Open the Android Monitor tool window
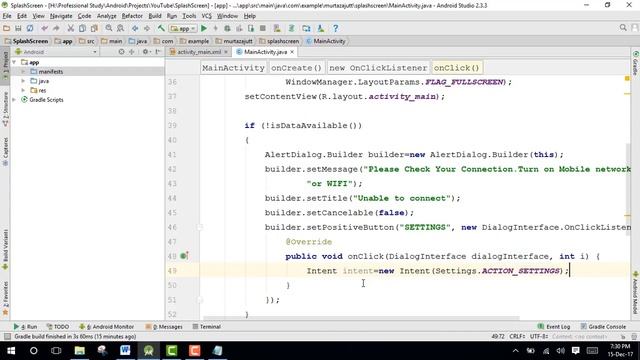This screenshot has height=360, width=640. 107,327
